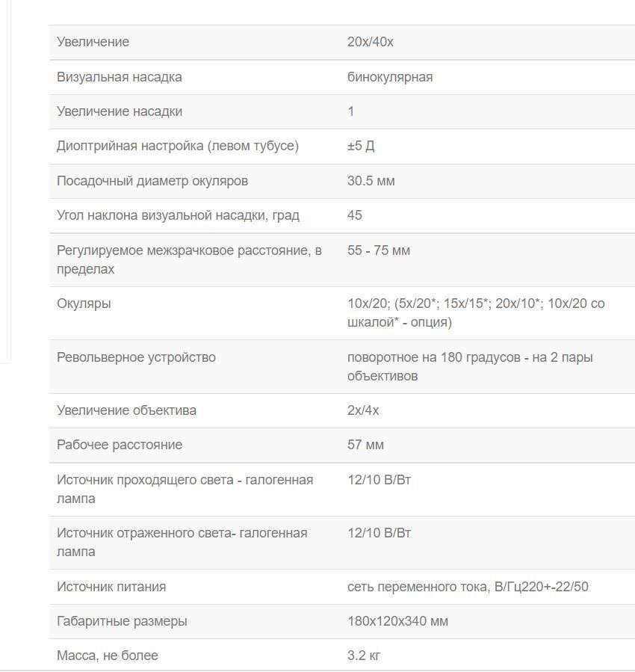Click the "2x/4x" objective value
This screenshot has width=635, height=672.
363,410
